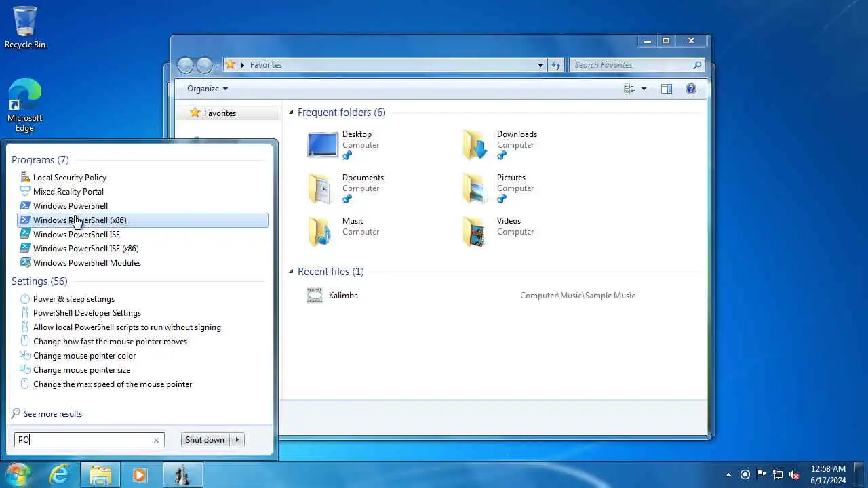The image size is (868, 488).
Task: Open the view options dropdown arrow
Action: click(644, 89)
